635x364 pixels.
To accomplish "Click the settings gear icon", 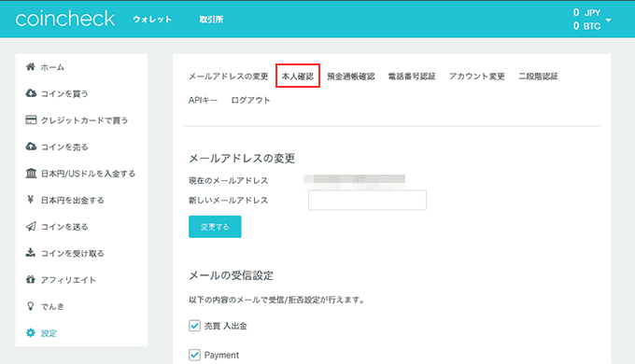I will point(31,333).
